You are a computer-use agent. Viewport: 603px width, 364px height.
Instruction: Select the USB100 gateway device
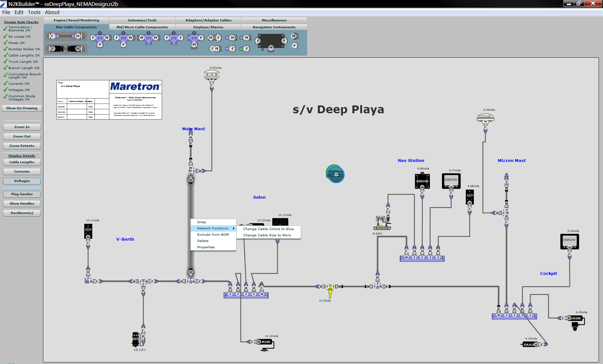[422, 181]
